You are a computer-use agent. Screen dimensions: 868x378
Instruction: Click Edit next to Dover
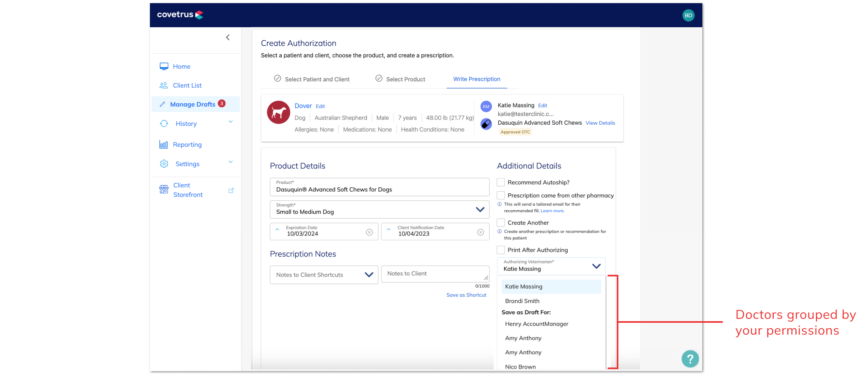pyautogui.click(x=320, y=107)
